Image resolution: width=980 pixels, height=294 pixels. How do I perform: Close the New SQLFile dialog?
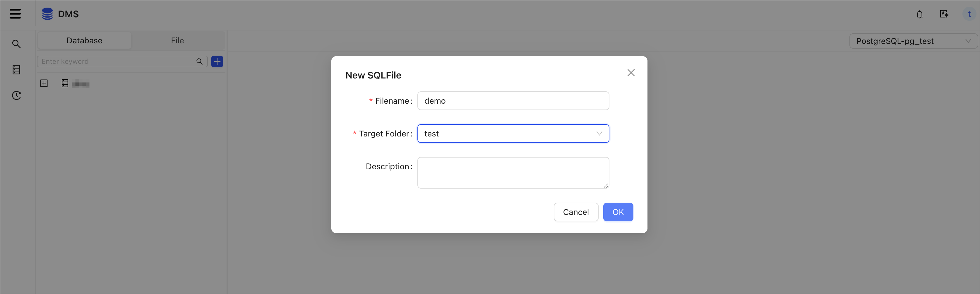(x=631, y=73)
